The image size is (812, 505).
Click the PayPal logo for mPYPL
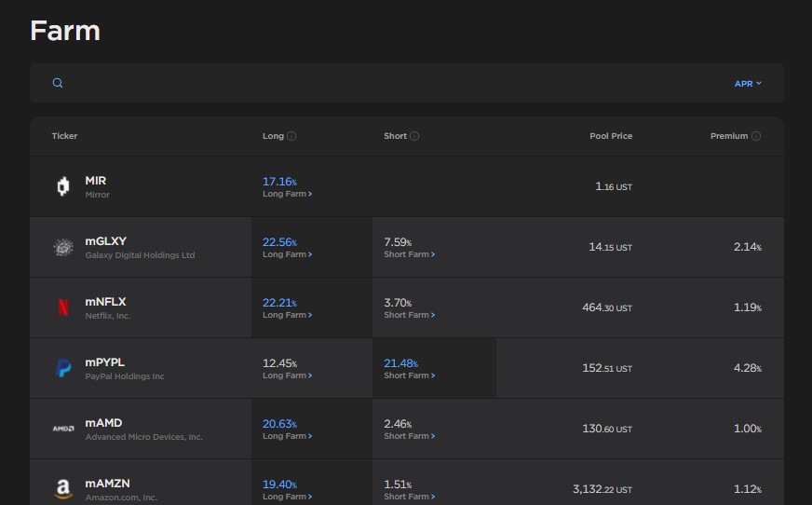[63, 368]
